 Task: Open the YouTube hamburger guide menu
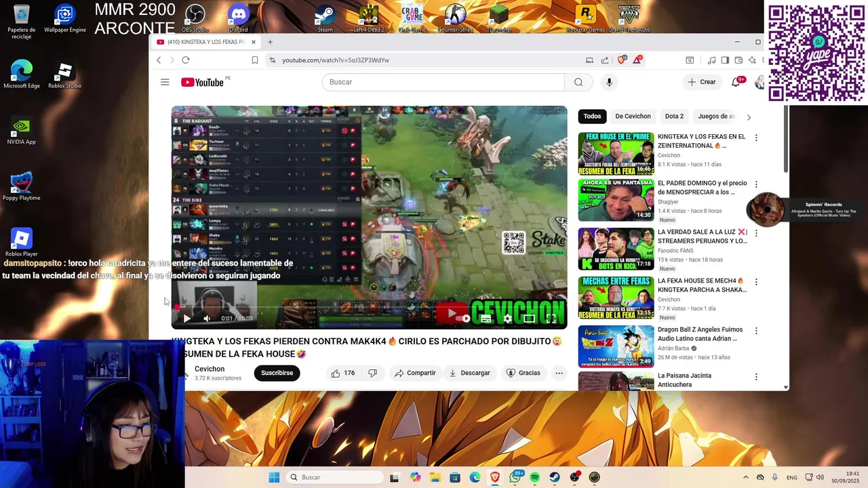[165, 82]
